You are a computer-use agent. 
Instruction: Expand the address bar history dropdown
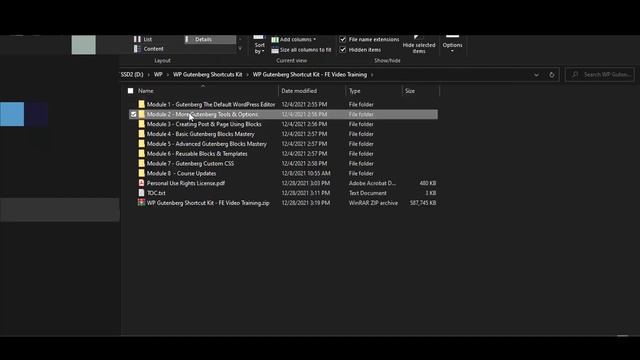click(536, 75)
